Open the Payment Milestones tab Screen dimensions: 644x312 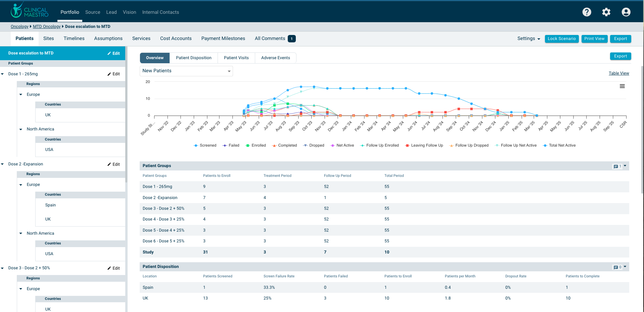pos(223,39)
